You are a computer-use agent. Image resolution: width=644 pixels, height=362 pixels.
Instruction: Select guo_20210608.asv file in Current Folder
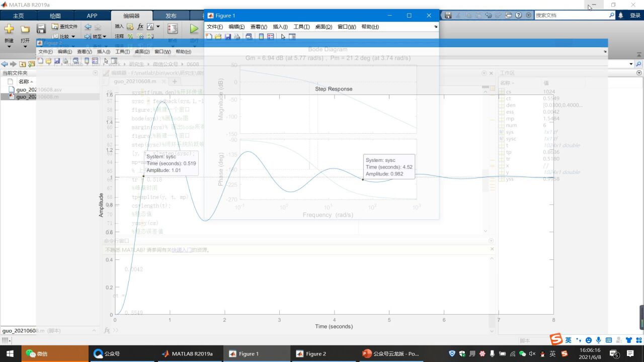pos(39,89)
